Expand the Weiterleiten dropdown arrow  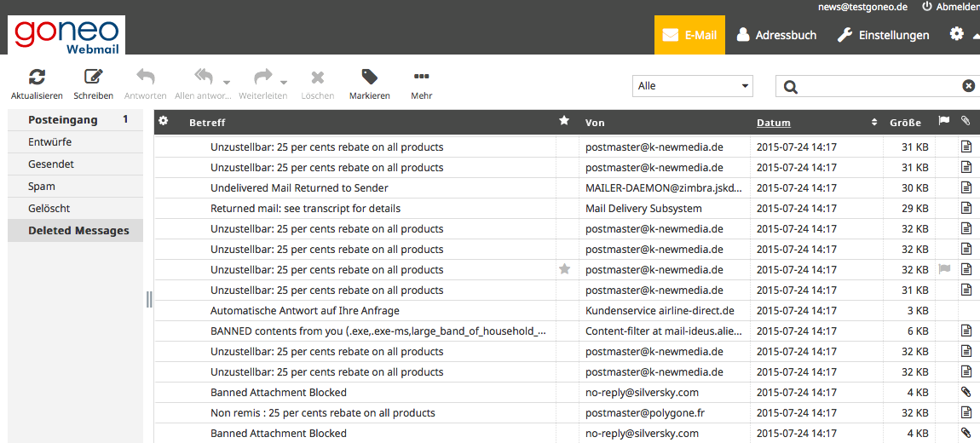(284, 82)
